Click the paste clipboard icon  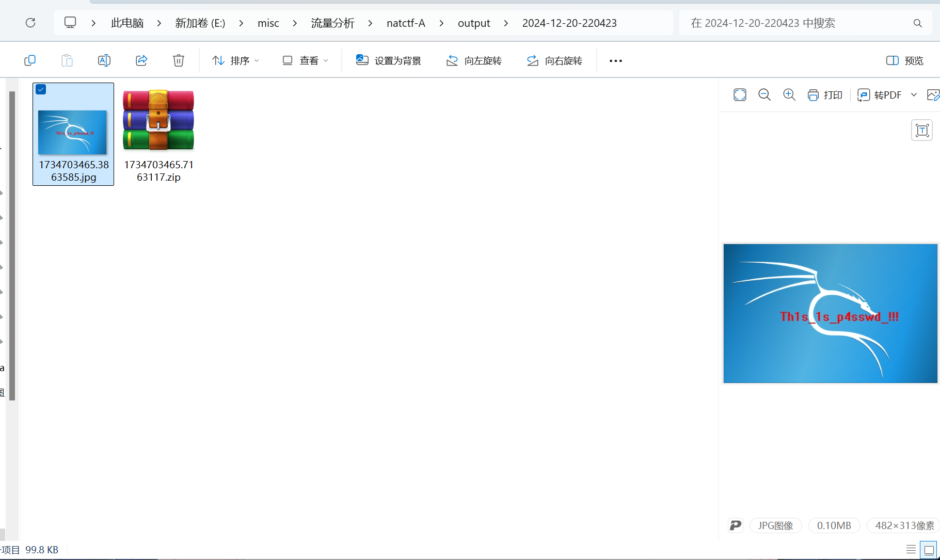pos(67,60)
